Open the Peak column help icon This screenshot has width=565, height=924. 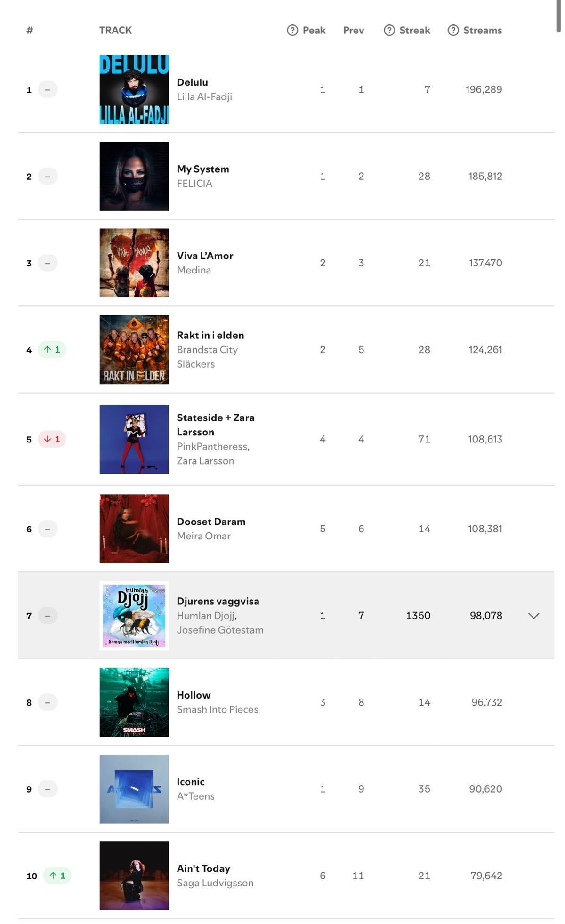pyautogui.click(x=292, y=30)
